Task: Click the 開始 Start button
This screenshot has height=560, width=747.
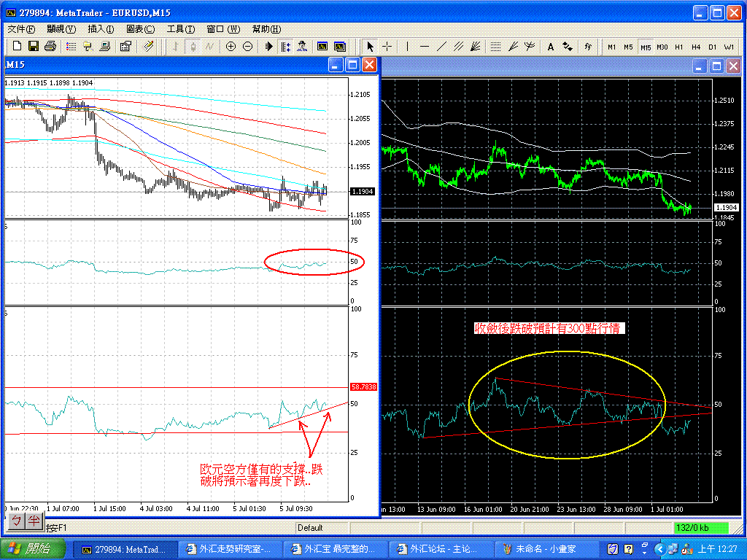Action: pos(32,549)
